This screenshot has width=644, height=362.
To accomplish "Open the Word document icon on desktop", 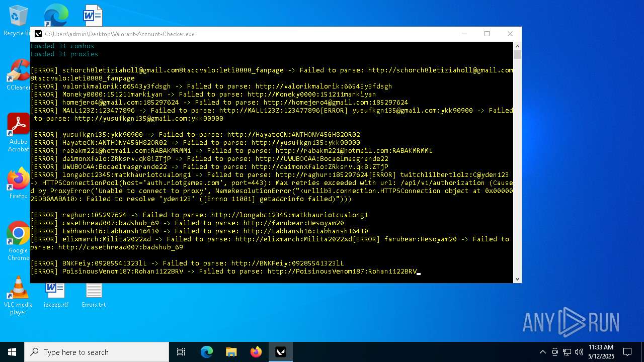I will 93,15.
